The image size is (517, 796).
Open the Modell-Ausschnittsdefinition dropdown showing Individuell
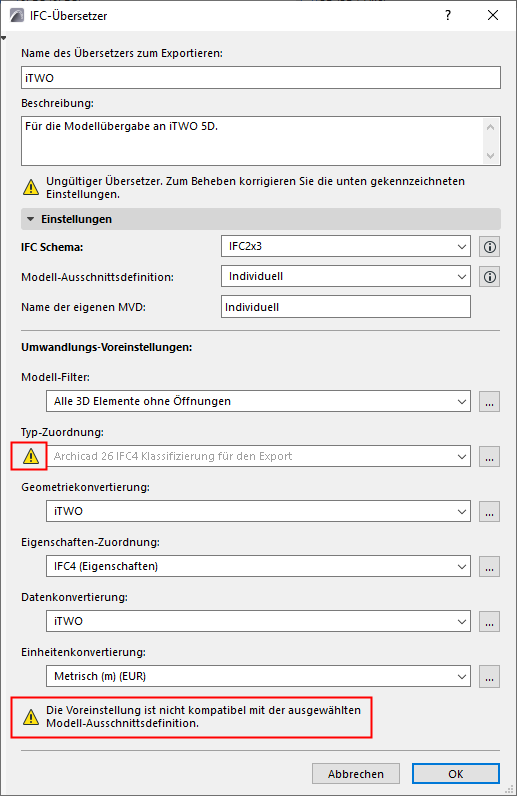click(346, 277)
